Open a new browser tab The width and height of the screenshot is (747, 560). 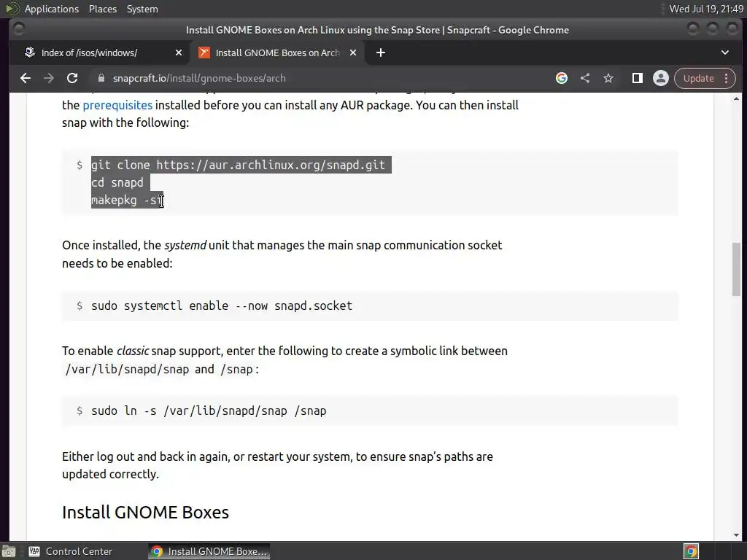(x=381, y=52)
